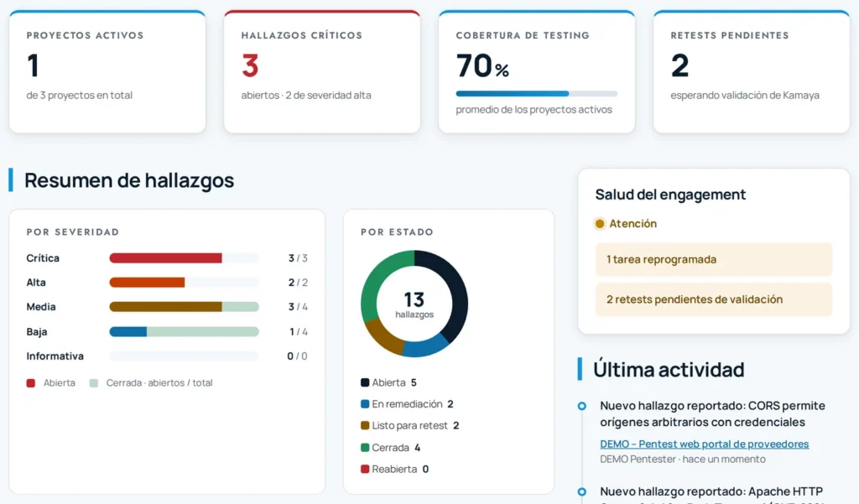Click the 'En remediación 2' legend entry
The height and width of the screenshot is (504, 859).
click(x=407, y=403)
